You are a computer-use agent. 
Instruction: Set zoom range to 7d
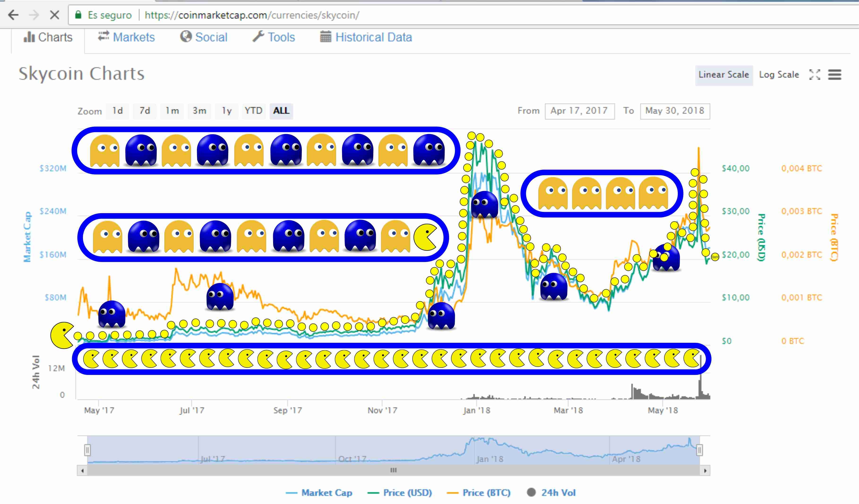[145, 111]
